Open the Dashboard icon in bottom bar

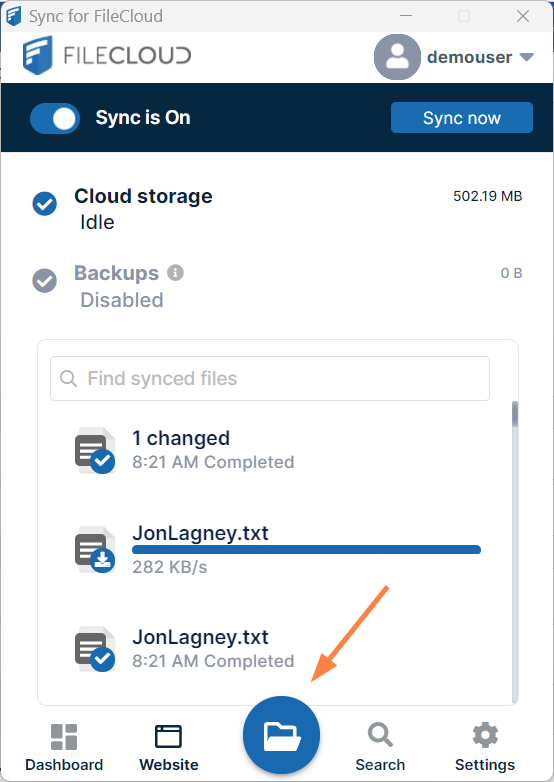tap(64, 737)
